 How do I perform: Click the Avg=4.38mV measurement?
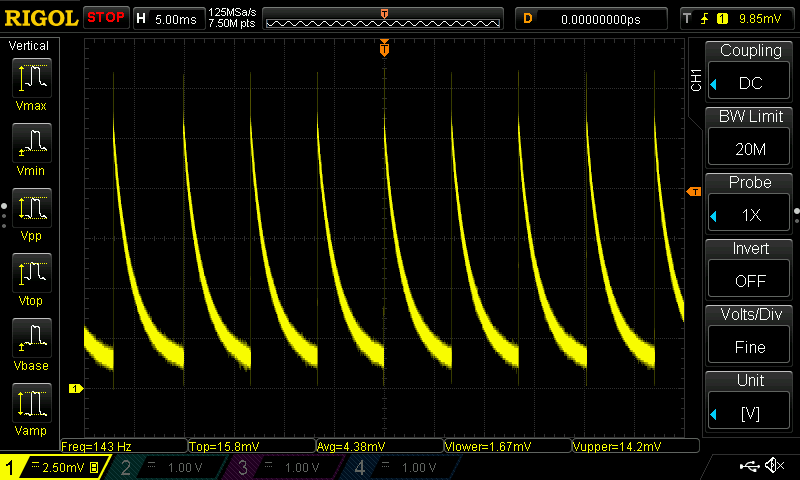tap(380, 446)
